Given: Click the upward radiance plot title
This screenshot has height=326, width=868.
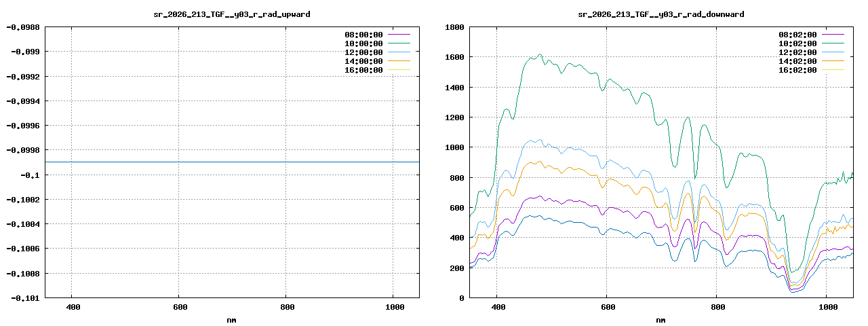Looking at the screenshot, I should click(232, 14).
